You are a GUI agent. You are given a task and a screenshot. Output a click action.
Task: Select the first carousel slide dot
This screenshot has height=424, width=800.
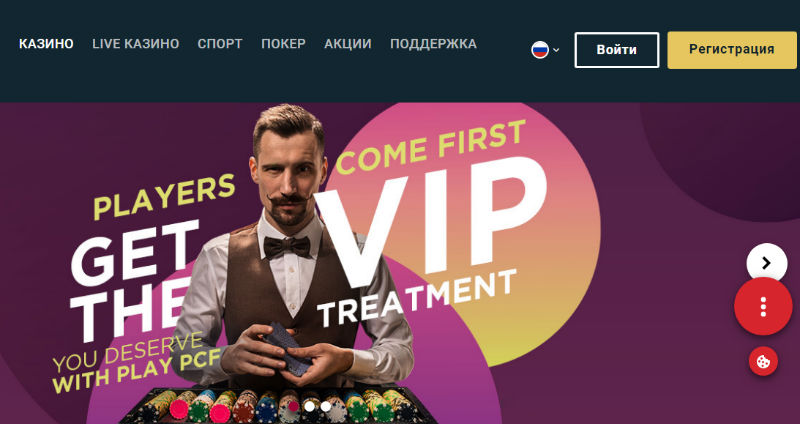[293, 407]
